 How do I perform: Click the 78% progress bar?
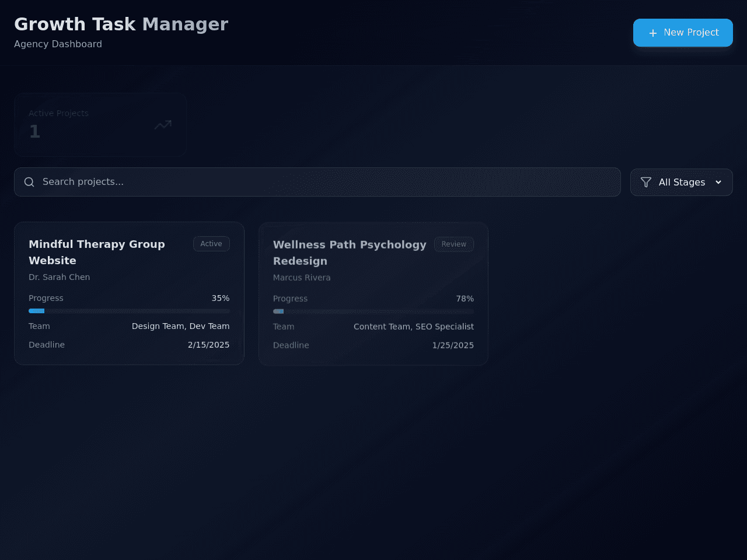coord(373,311)
